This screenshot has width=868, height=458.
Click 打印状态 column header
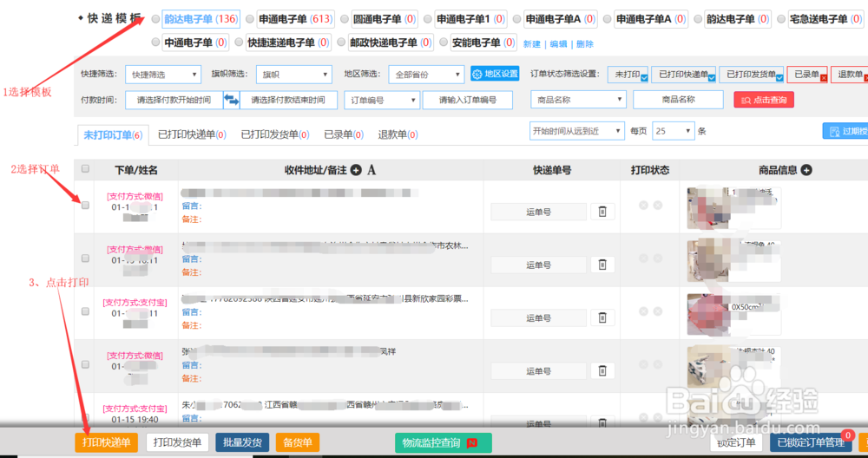pos(650,170)
